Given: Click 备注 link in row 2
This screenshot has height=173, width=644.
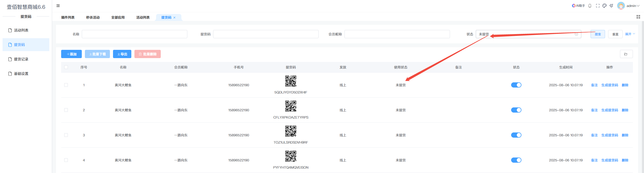Looking at the screenshot, I should click(594, 110).
